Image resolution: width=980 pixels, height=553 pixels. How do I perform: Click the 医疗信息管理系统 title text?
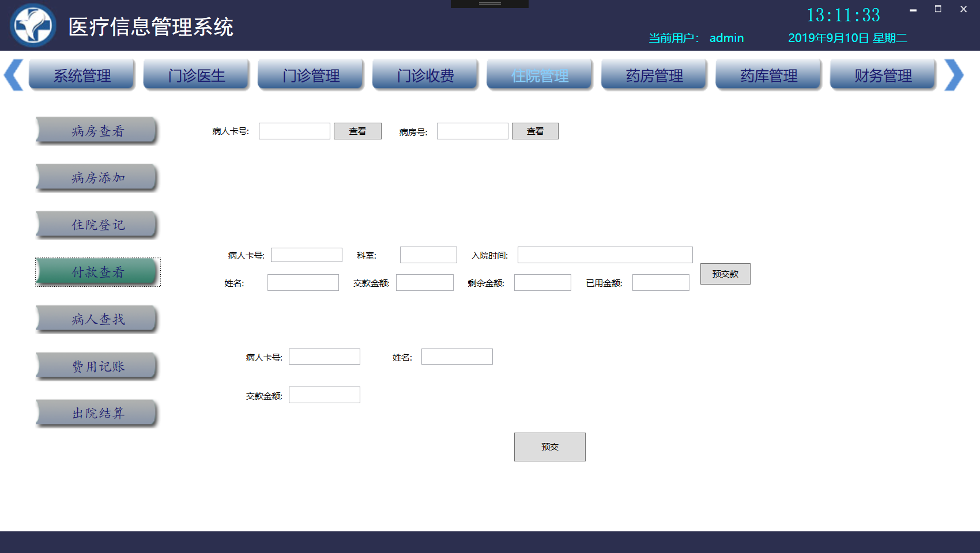tap(151, 27)
